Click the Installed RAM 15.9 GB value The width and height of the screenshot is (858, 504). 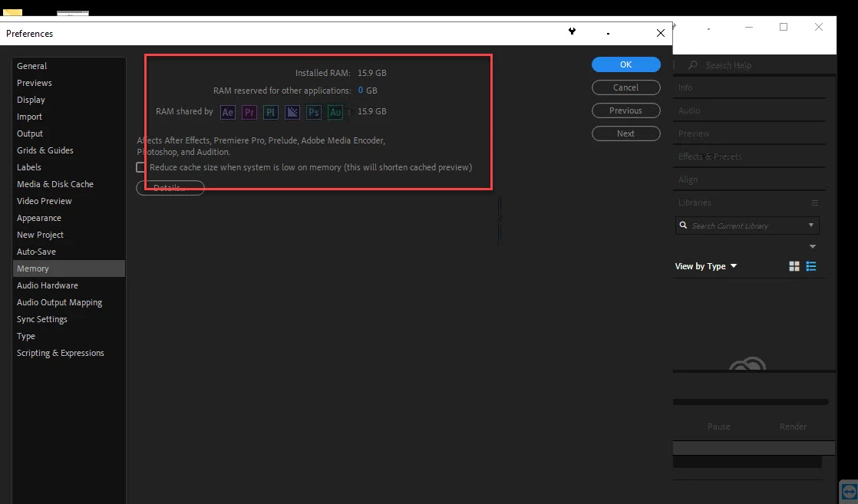372,73
